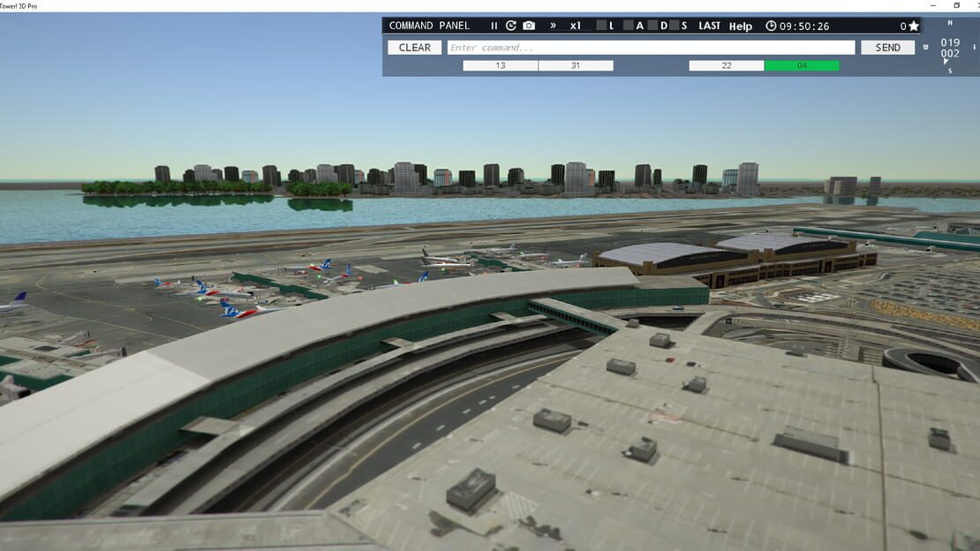Send the command
The image size is (980, 551).
887,48
